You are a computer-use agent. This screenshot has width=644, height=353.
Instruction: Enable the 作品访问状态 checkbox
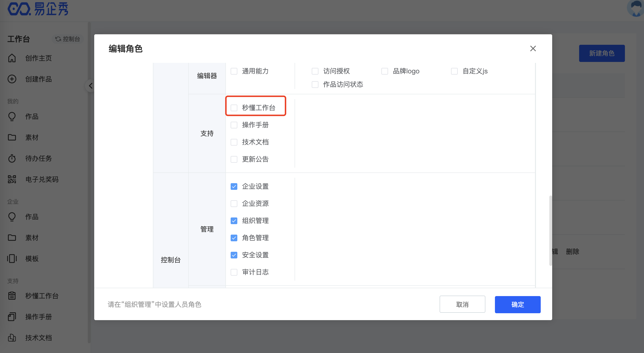pos(315,84)
